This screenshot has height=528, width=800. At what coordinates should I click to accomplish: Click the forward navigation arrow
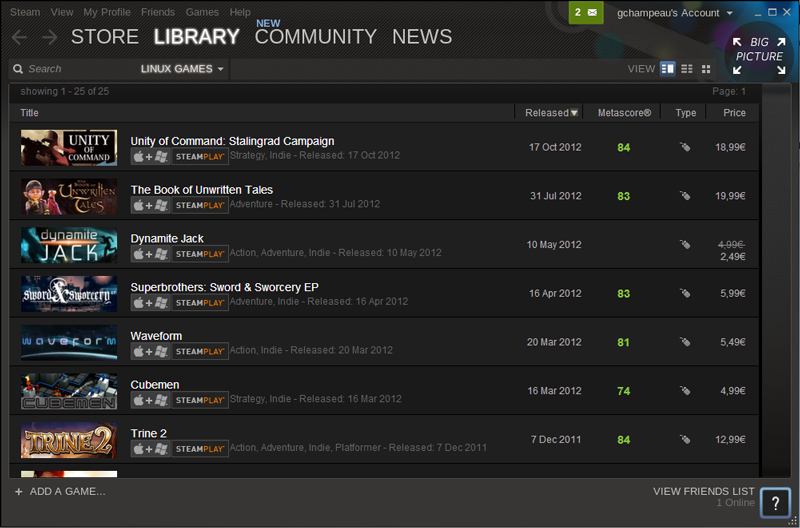49,38
